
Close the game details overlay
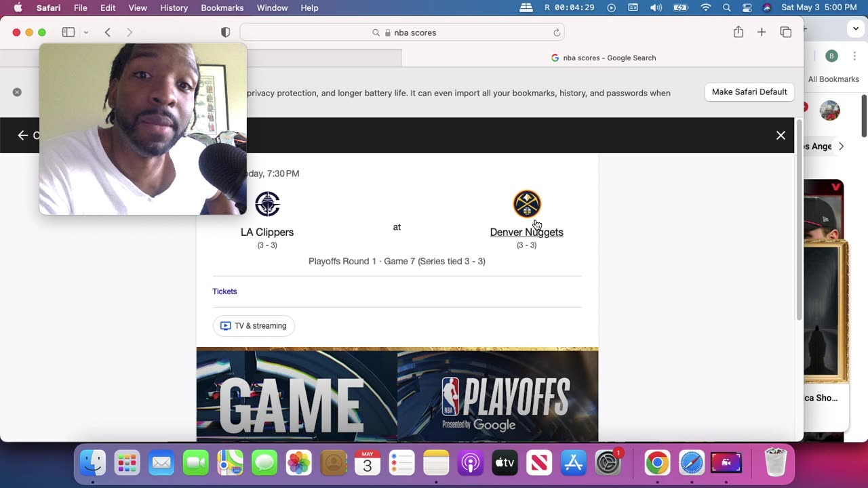781,136
